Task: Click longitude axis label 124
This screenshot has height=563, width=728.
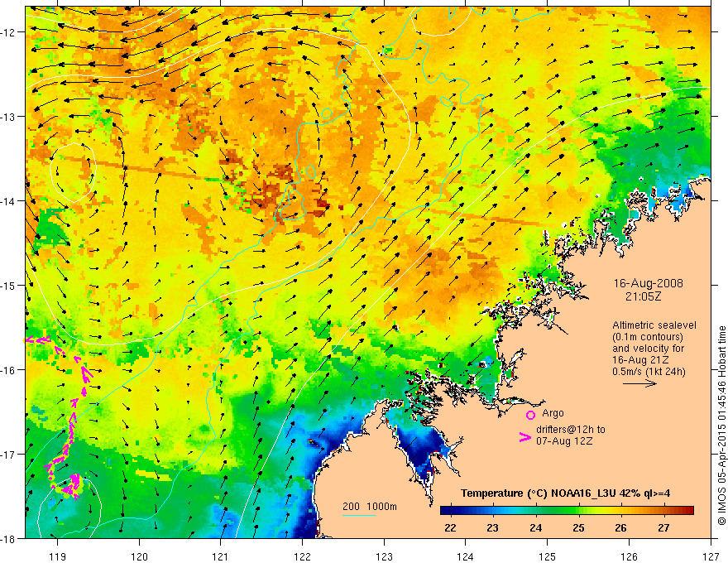Action: 466,556
